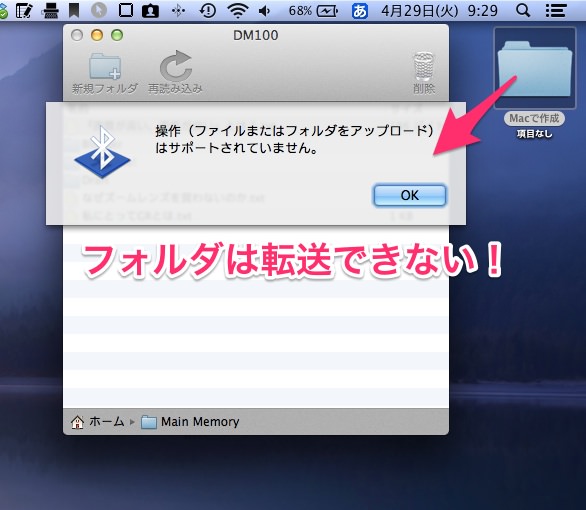This screenshot has height=510, width=586.
Task: Open the あ input source menu
Action: tap(360, 11)
